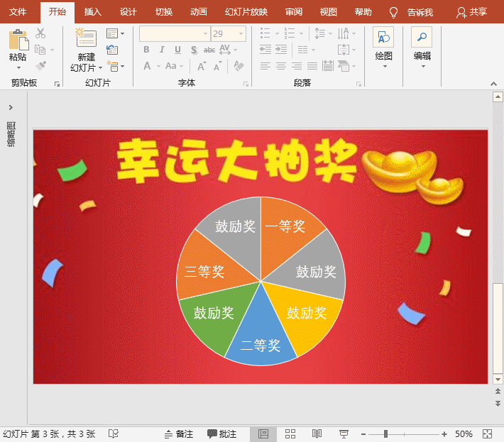This screenshot has width=504, height=442.
Task: Toggle align right paragraph
Action: [x=297, y=67]
